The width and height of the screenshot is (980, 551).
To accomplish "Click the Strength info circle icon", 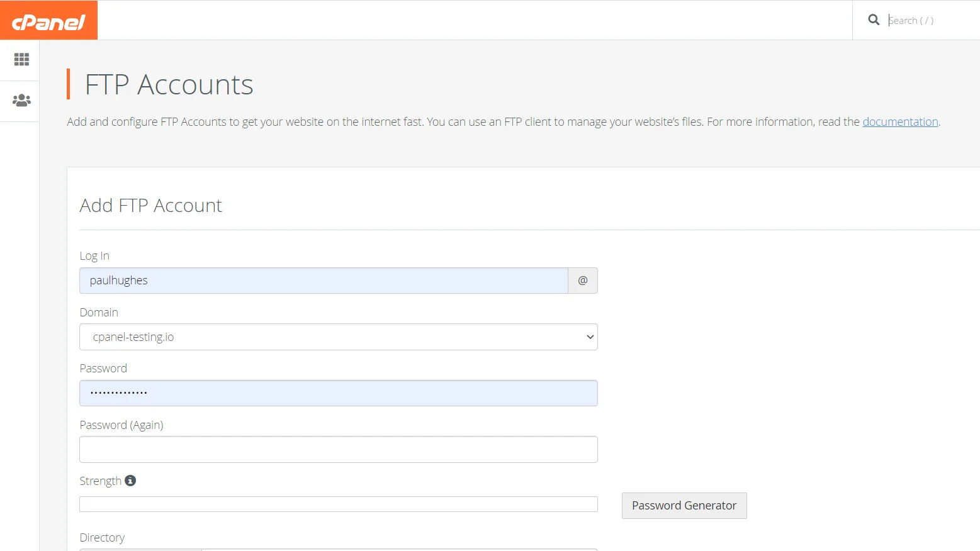I will (130, 480).
